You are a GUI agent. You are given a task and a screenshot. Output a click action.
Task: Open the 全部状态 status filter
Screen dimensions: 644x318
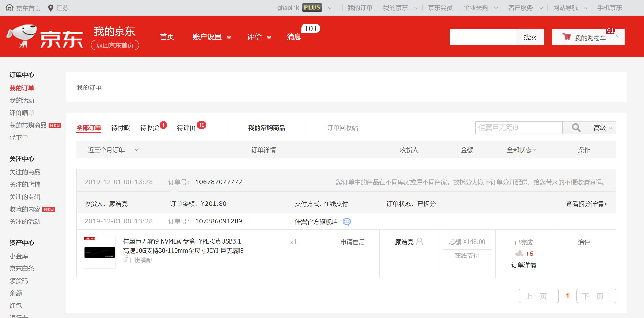point(521,150)
